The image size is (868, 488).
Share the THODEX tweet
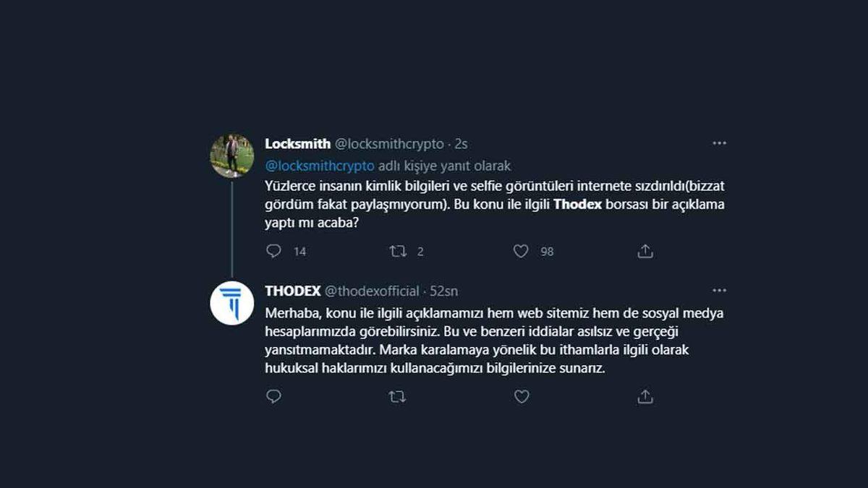pos(644,396)
